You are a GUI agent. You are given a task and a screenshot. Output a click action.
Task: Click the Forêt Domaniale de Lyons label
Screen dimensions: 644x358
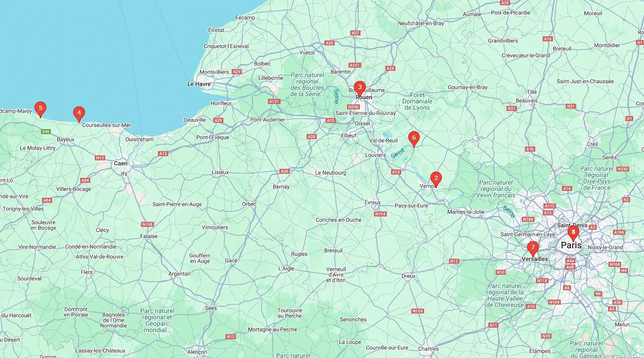click(x=417, y=101)
